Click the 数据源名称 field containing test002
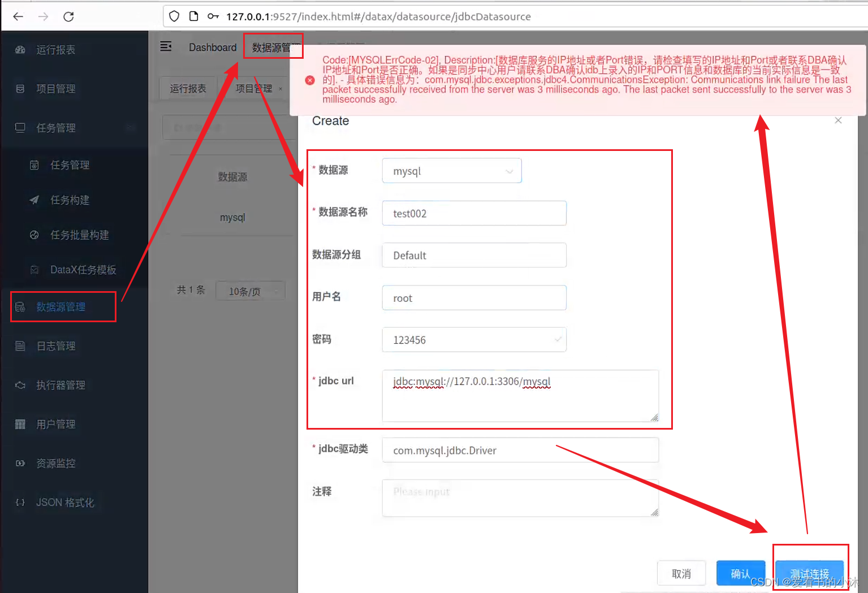868x593 pixels. tap(474, 213)
